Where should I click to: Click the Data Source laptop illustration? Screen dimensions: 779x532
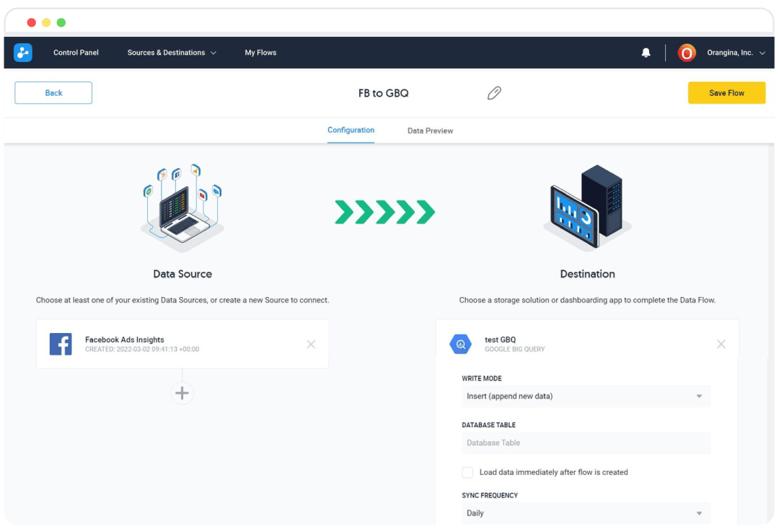pyautogui.click(x=182, y=209)
